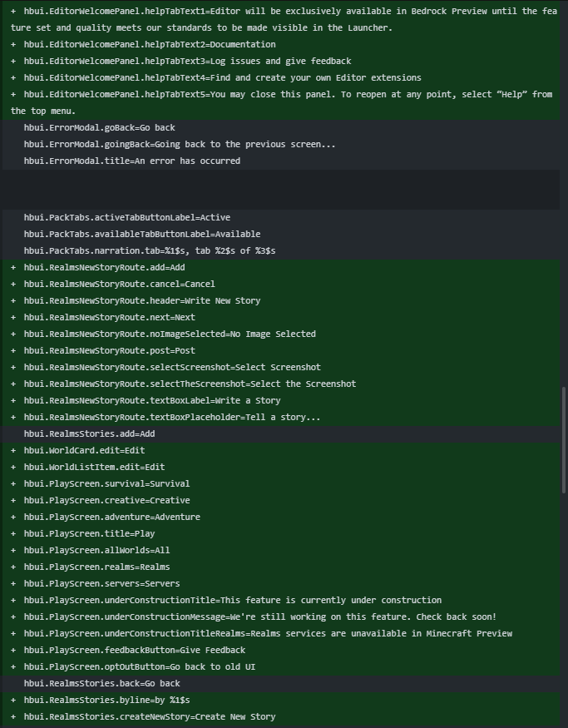This screenshot has height=728, width=568.
Task: Select the PlayScreen.underConstructionTitleRealms line
Action: pos(281,634)
